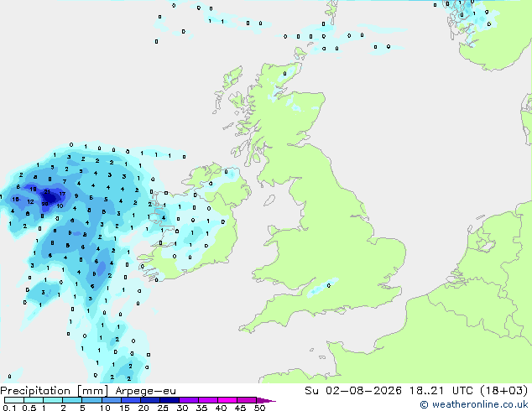This screenshot has width=532, height=411.
Task: Pick the 15–20 mm legend color box
Action: pos(130,400)
